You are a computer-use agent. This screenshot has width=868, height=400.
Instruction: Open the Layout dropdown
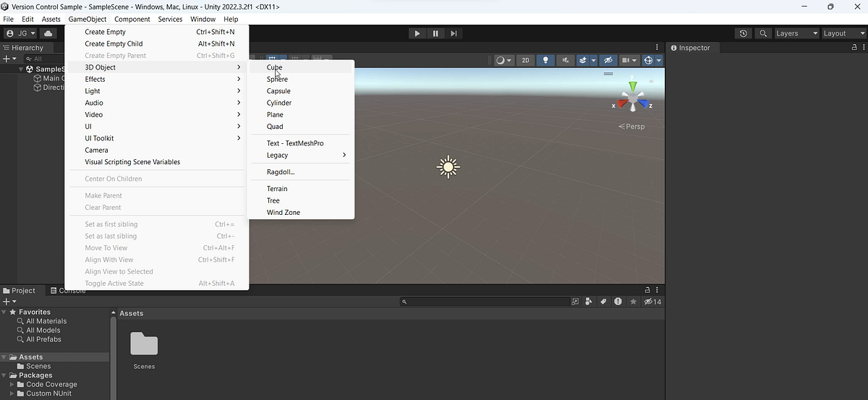coord(843,33)
